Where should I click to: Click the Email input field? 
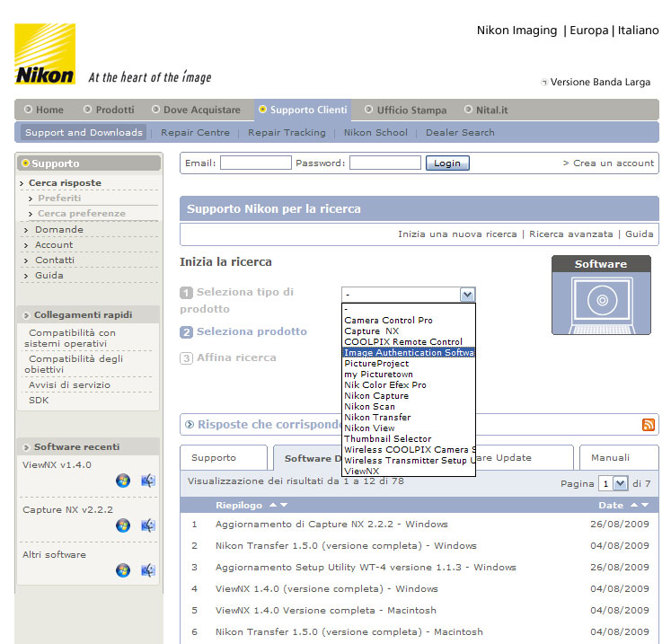[x=256, y=163]
